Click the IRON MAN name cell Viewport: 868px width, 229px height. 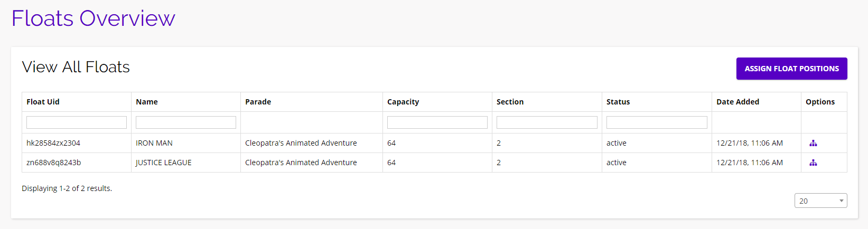tap(154, 143)
